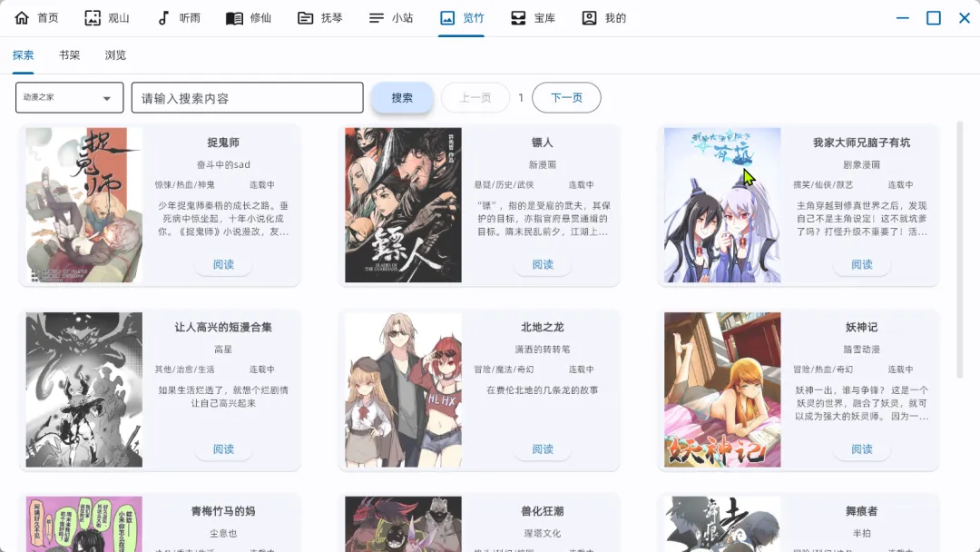Image resolution: width=980 pixels, height=552 pixels.
Task: Click the title 北地之龙
Action: (543, 327)
